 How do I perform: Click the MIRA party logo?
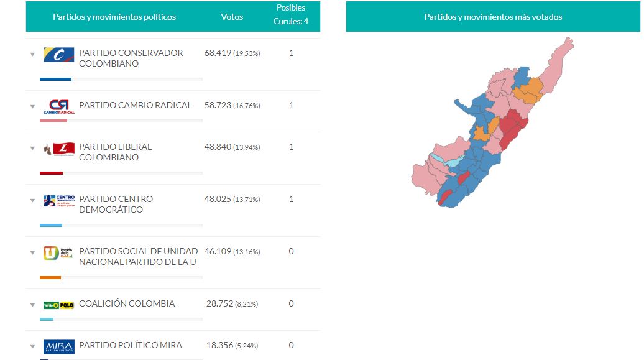(x=58, y=347)
